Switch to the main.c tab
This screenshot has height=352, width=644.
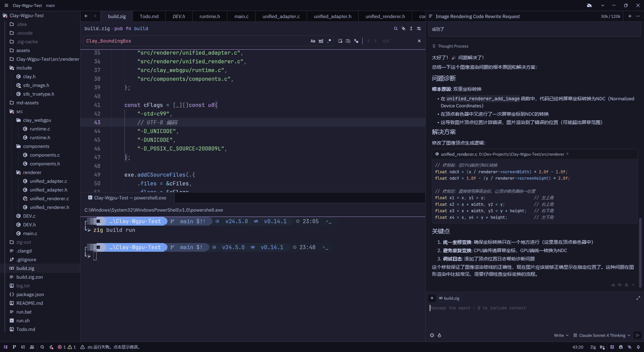(241, 16)
